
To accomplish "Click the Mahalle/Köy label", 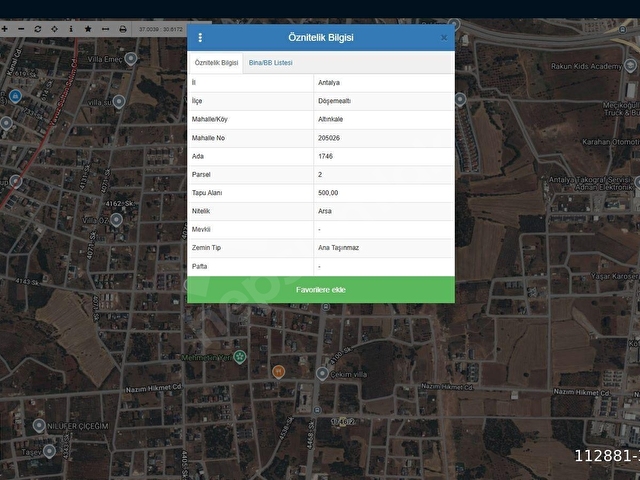I will tap(209, 120).
